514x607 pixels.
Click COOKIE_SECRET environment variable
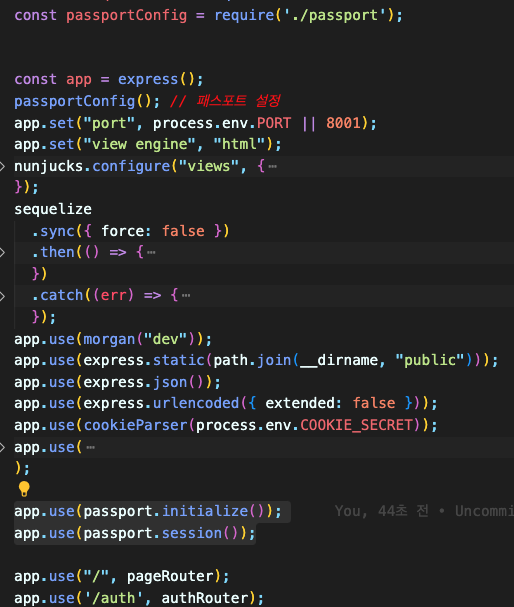(x=356, y=425)
